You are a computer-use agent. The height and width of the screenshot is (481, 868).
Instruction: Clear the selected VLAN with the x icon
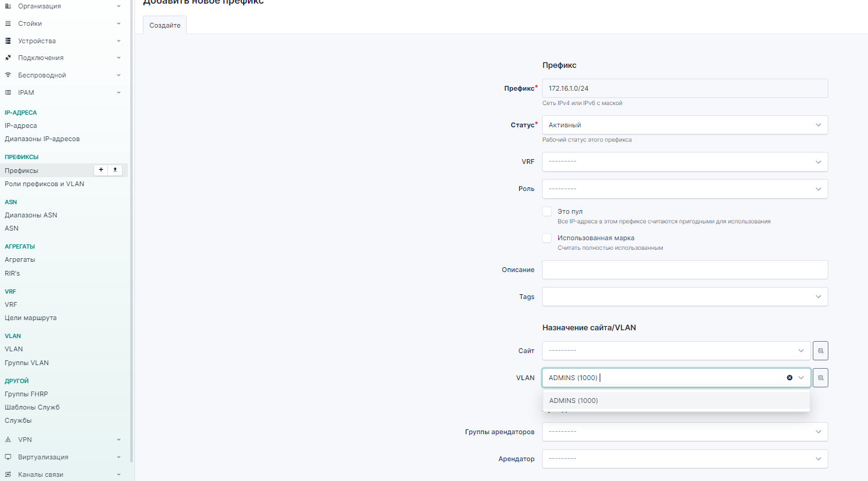(789, 378)
